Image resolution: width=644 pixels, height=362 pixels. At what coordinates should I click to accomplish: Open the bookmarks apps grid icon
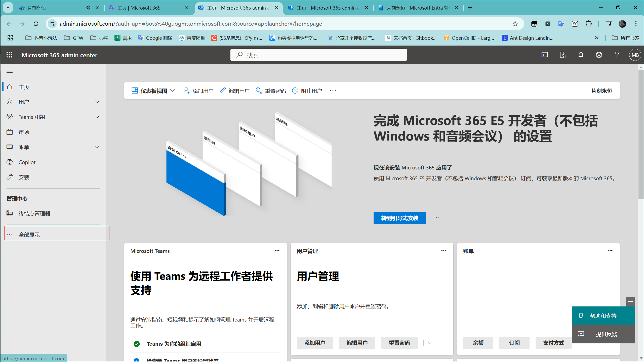point(10,38)
